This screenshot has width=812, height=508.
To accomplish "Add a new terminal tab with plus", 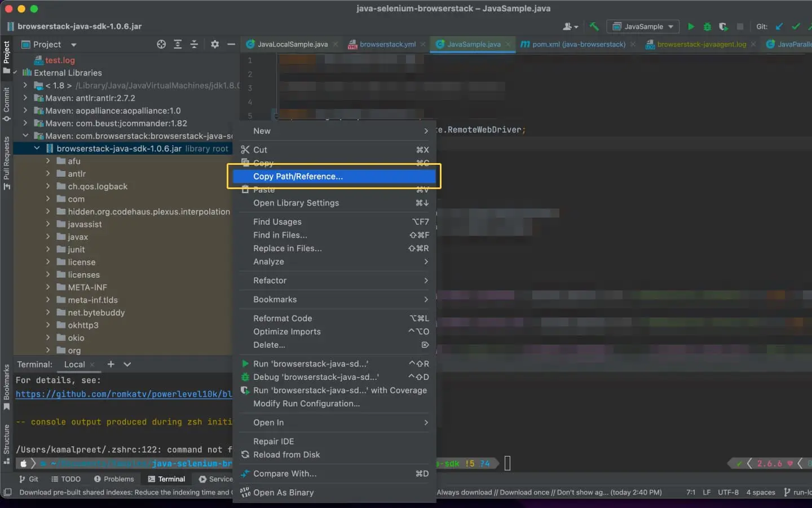I will pyautogui.click(x=111, y=364).
